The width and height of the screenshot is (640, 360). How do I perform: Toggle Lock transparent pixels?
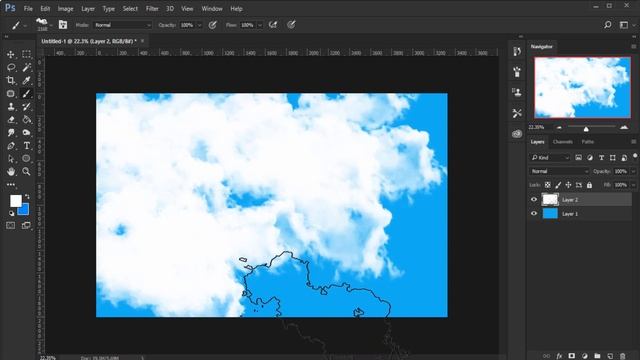[548, 185]
